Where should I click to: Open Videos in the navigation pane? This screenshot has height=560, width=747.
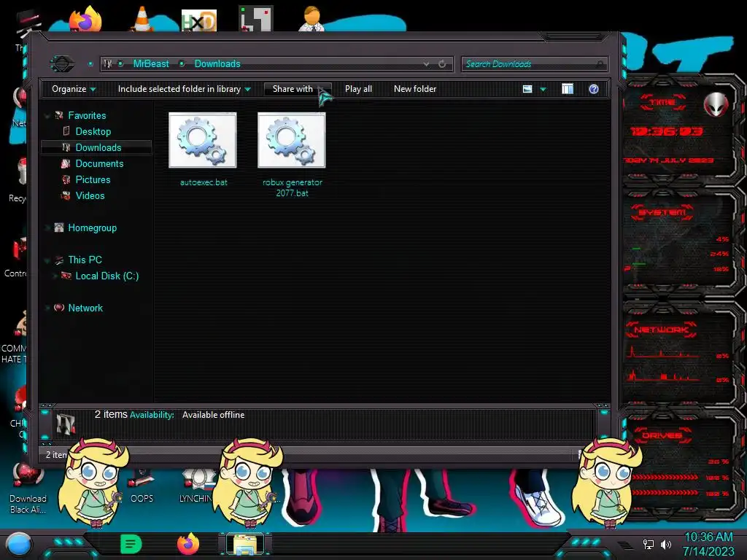point(90,195)
